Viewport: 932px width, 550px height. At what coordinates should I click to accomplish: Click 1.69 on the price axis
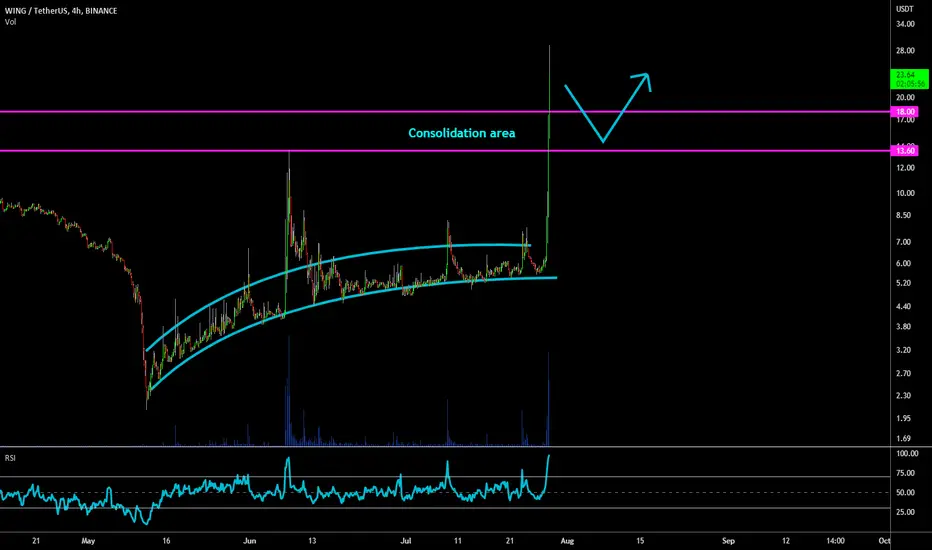pyautogui.click(x=903, y=439)
